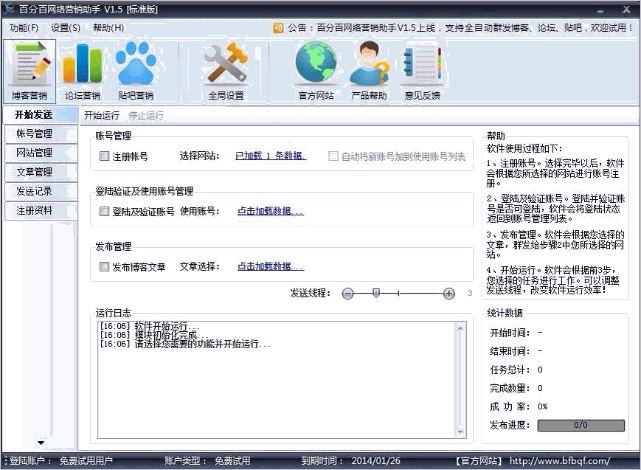Decrease send threads with minus button
Screen dimensions: 641x470
348,293
